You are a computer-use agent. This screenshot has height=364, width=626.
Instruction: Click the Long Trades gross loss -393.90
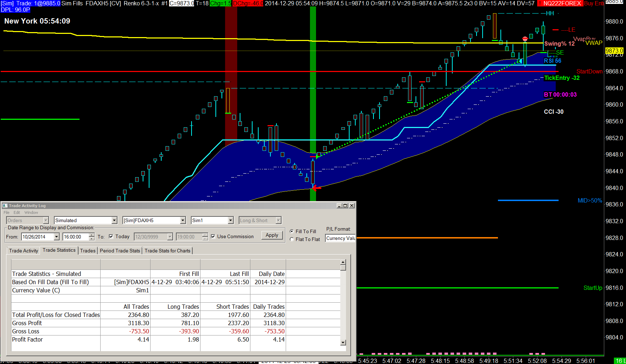tap(189, 331)
